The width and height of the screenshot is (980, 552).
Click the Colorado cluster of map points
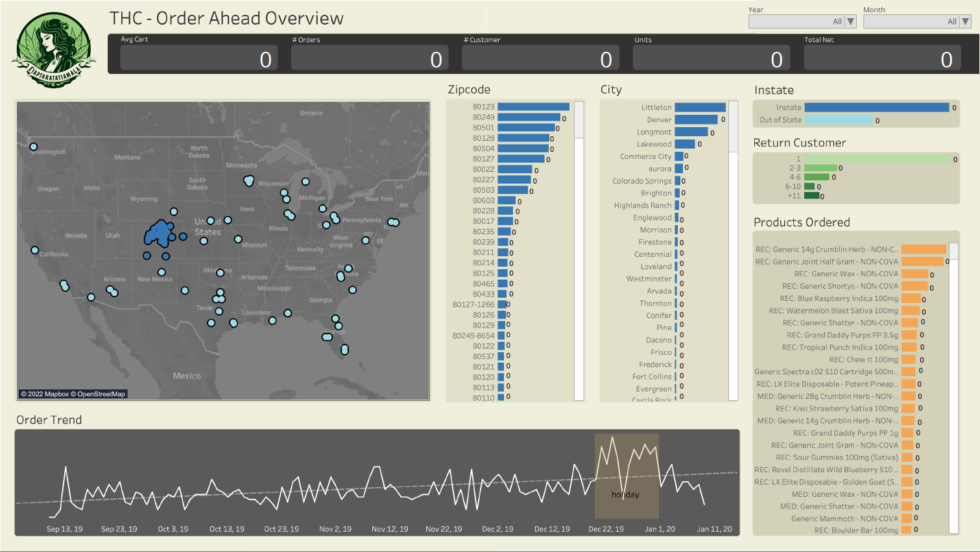[160, 233]
